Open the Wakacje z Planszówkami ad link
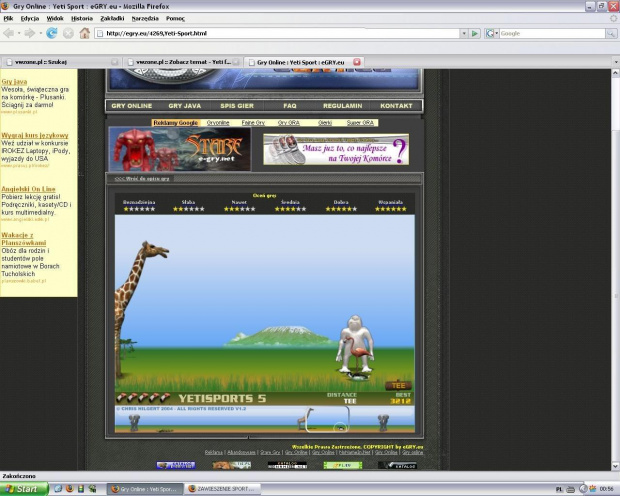The image size is (620, 496). (x=24, y=239)
